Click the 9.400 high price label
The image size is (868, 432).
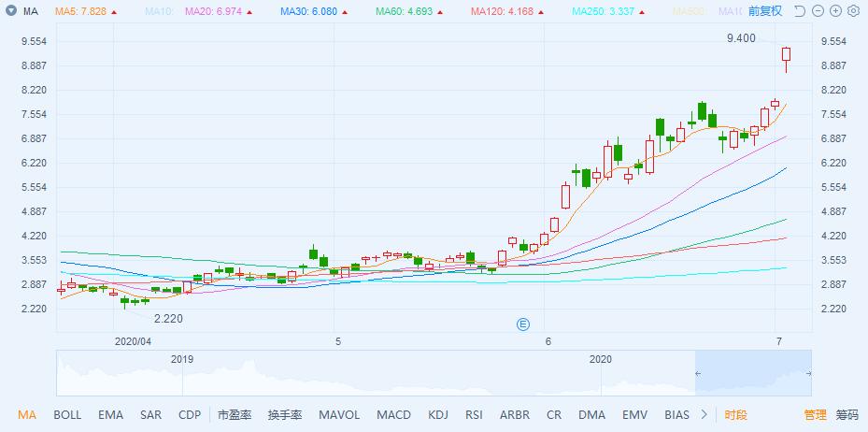[741, 38]
